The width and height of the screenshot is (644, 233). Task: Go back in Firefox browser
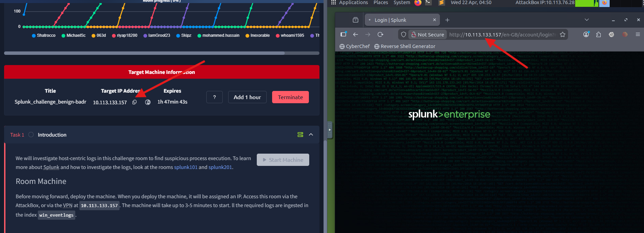point(356,34)
